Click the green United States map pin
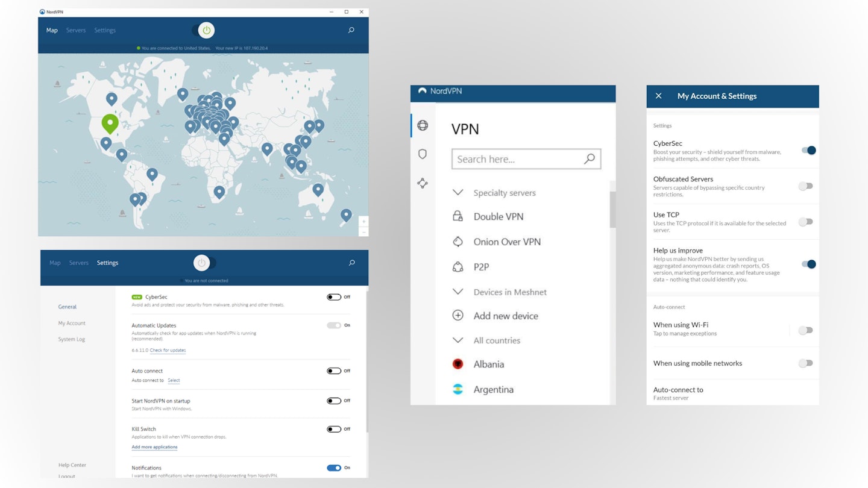The width and height of the screenshot is (868, 488). (x=110, y=124)
